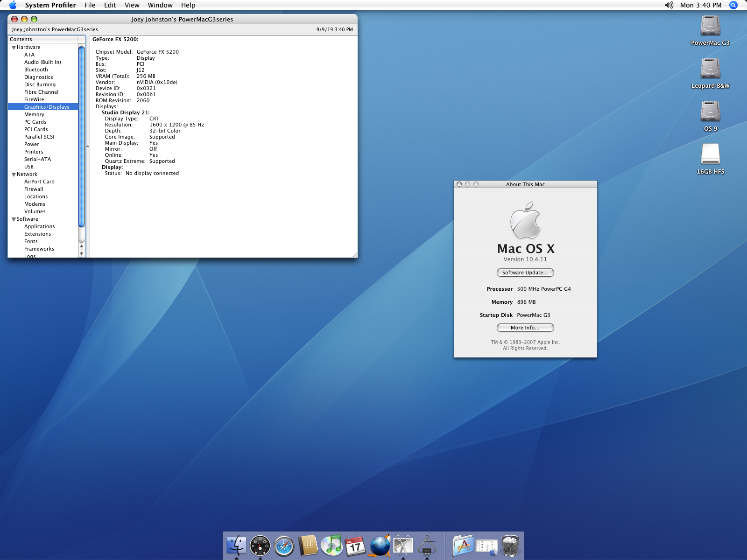Restore the minimized window in Dock

[x=486, y=546]
